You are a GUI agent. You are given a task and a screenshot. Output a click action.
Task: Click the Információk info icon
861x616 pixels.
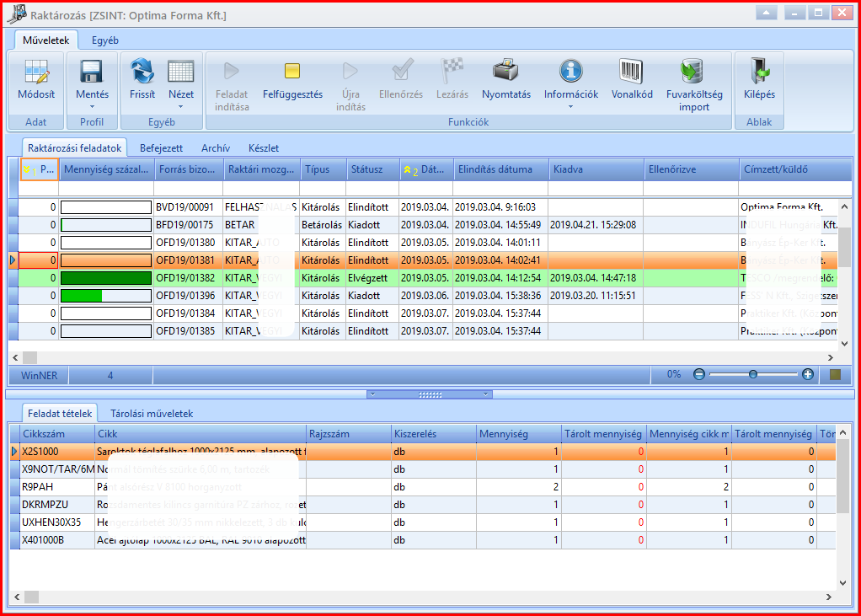click(x=571, y=72)
